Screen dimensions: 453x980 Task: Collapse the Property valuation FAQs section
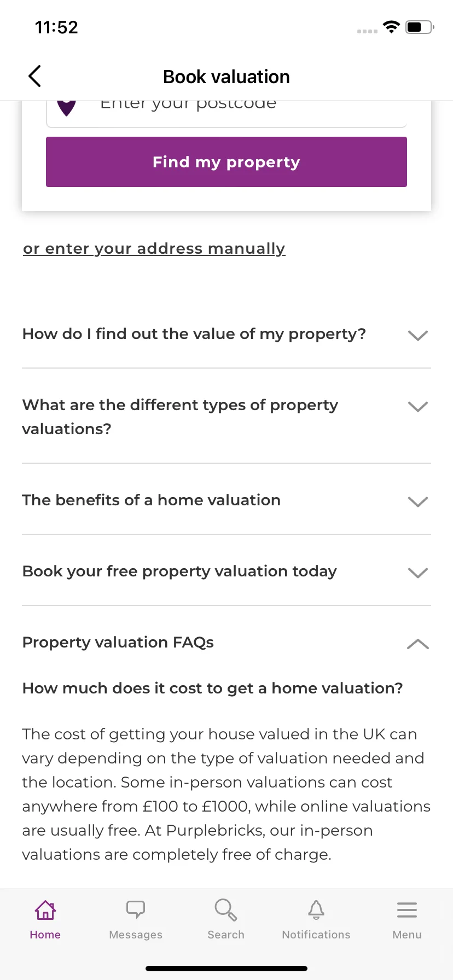click(418, 644)
